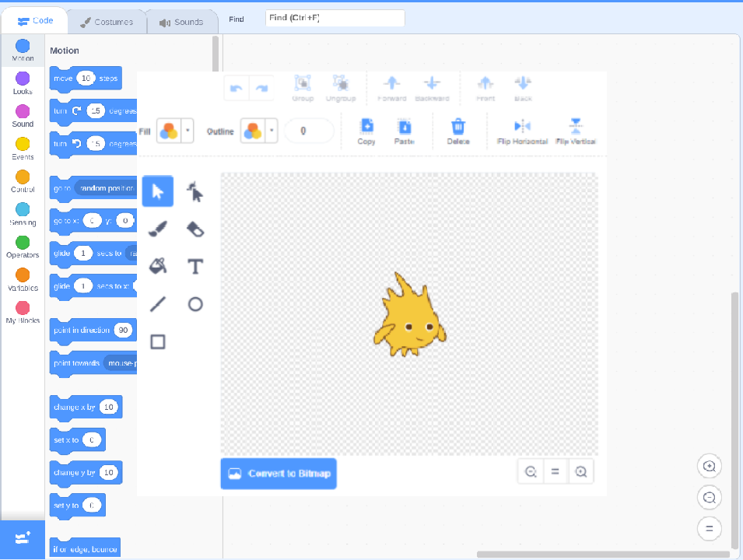Click the Redo arrow icon
This screenshot has width=743, height=560.
pos(261,88)
